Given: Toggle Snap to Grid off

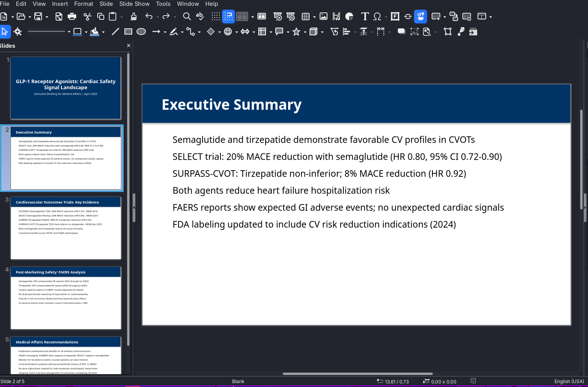Looking at the screenshot, I should click(228, 16).
